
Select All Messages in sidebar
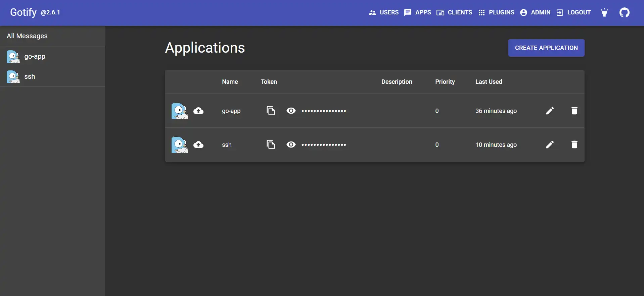[x=52, y=36]
